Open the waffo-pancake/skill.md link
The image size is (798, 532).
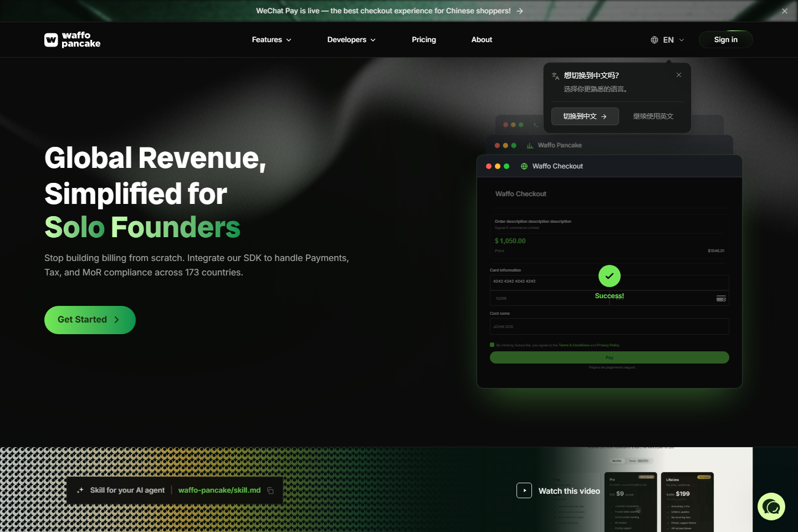pos(219,490)
